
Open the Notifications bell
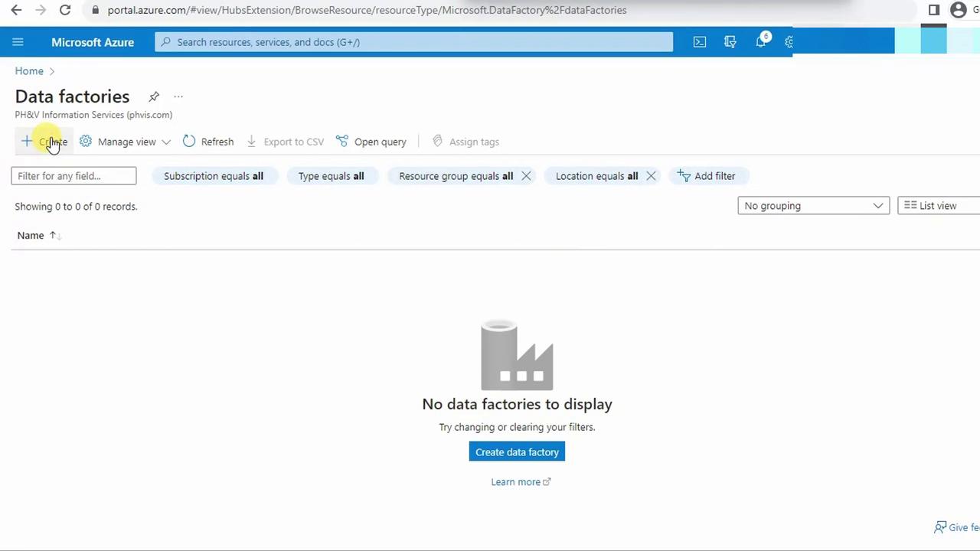click(x=761, y=41)
